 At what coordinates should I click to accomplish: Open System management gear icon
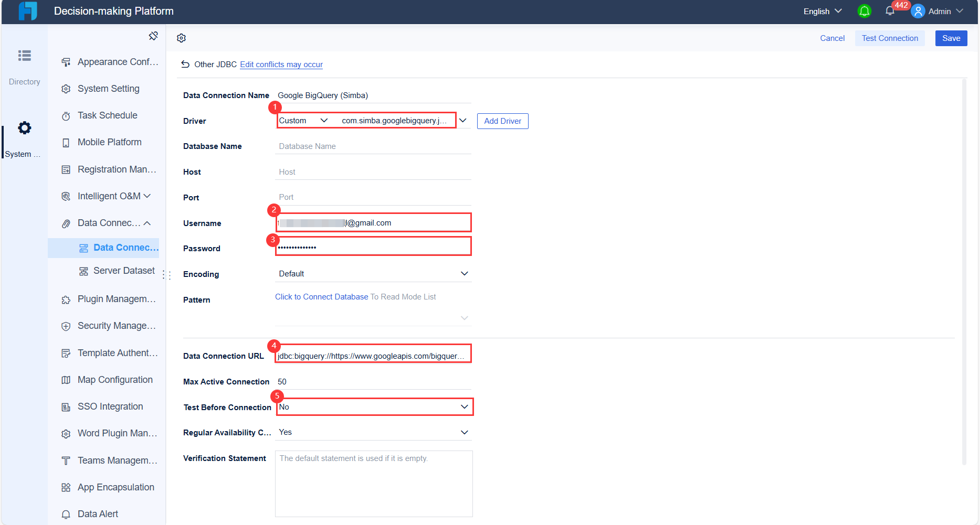pos(24,127)
